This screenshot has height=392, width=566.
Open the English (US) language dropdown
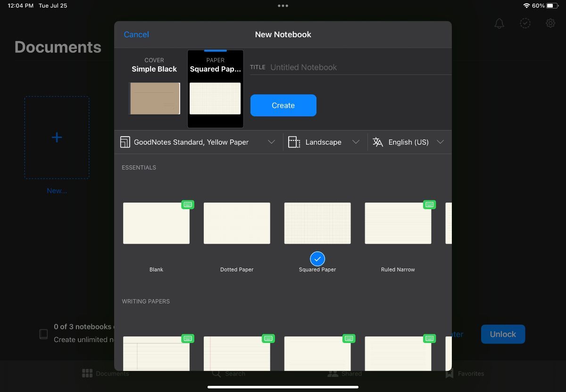(x=440, y=142)
